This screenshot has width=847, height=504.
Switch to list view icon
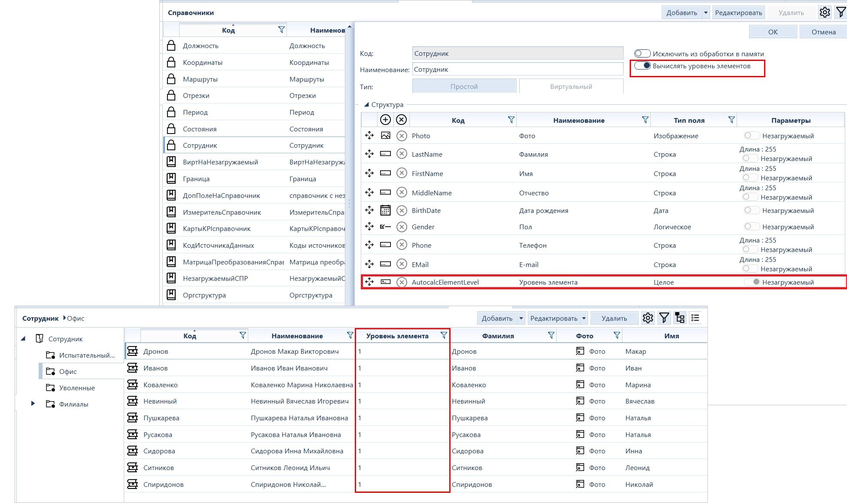click(x=695, y=318)
